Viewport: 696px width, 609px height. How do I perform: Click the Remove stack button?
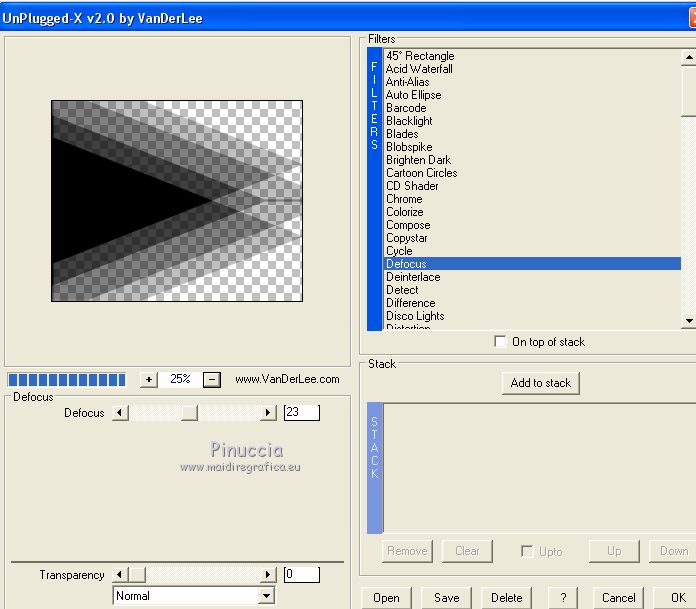click(407, 551)
